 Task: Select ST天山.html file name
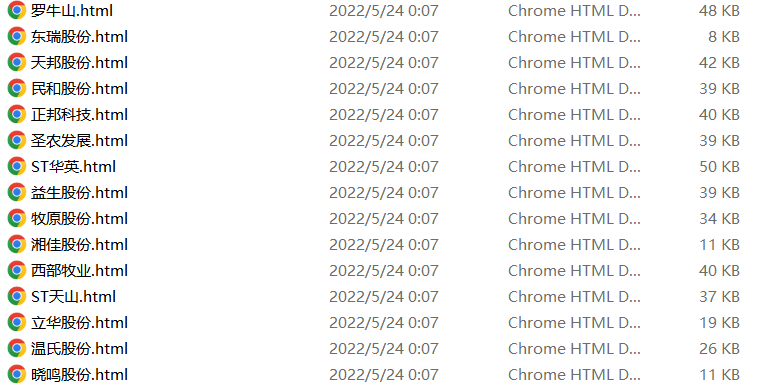[x=73, y=296]
